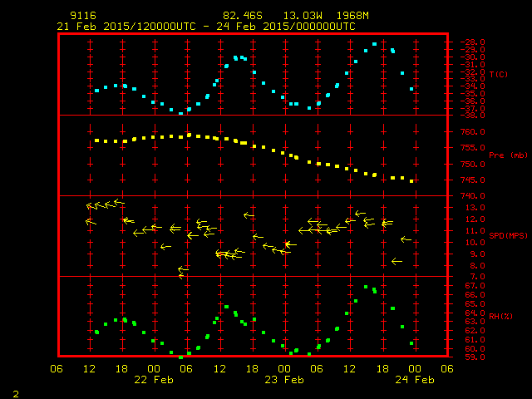Viewport: 532px width, 399px height.
Task: Click the 61.0 humidity tick value
Action: click(475, 340)
